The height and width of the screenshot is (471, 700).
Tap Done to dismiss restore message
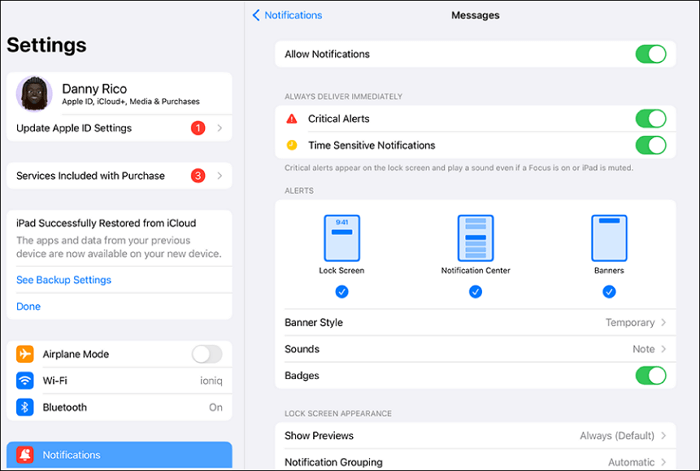(x=29, y=307)
